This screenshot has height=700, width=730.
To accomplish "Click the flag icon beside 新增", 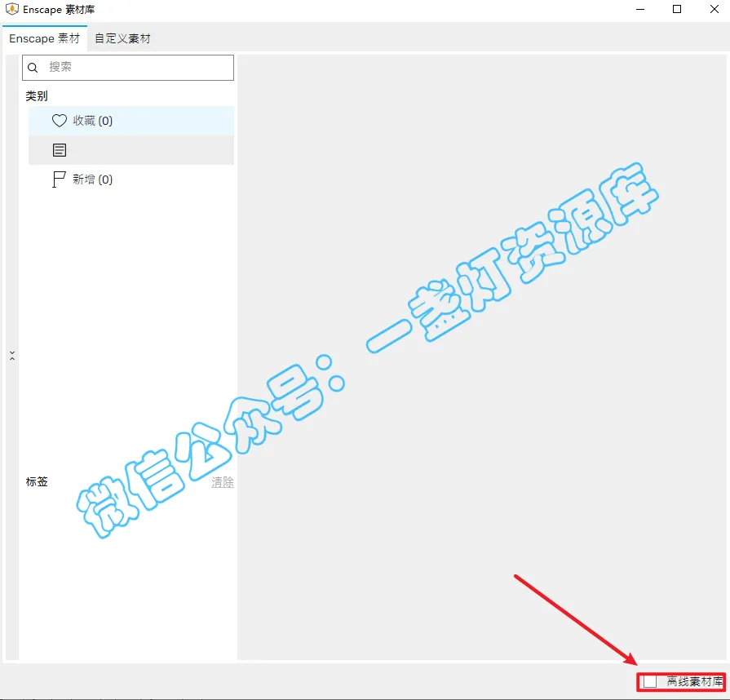I will (x=59, y=179).
